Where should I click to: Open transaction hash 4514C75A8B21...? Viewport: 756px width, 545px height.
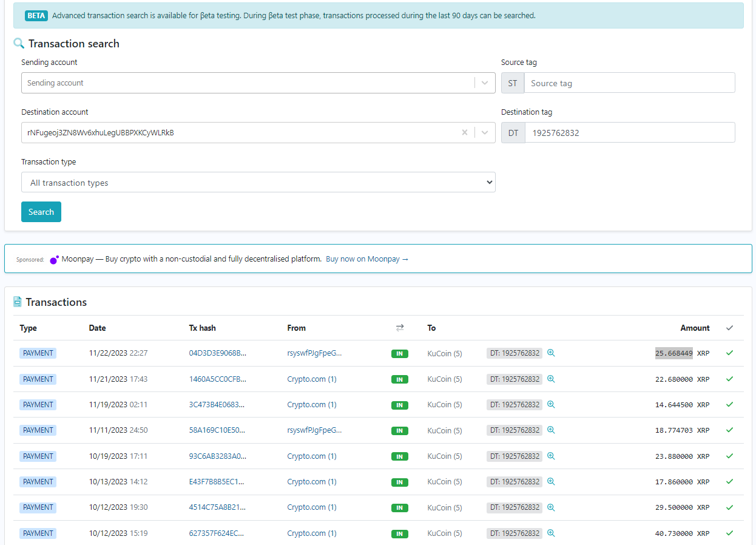(x=218, y=507)
